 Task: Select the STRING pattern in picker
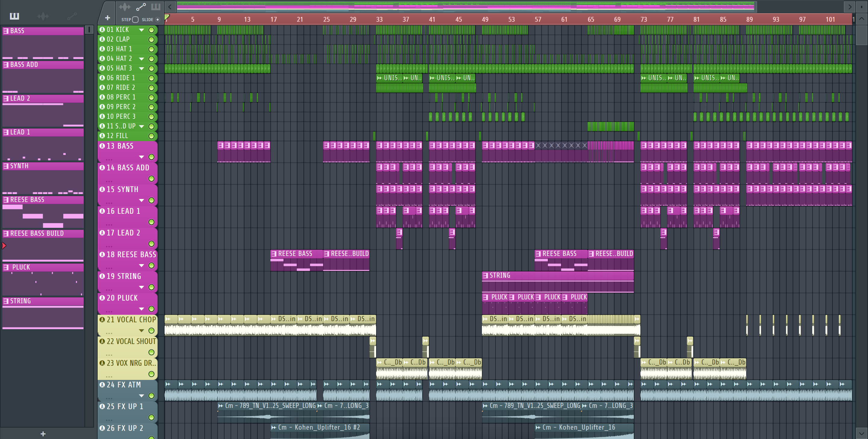tap(43, 313)
